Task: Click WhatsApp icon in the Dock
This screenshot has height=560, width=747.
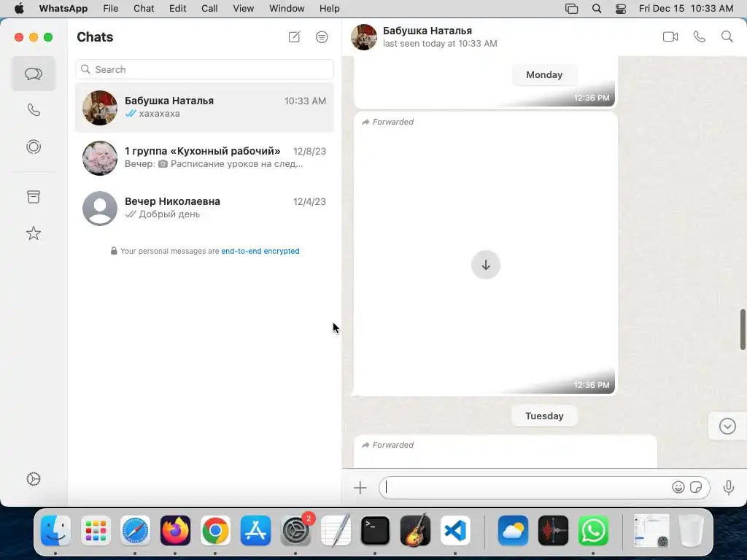Action: point(593,531)
